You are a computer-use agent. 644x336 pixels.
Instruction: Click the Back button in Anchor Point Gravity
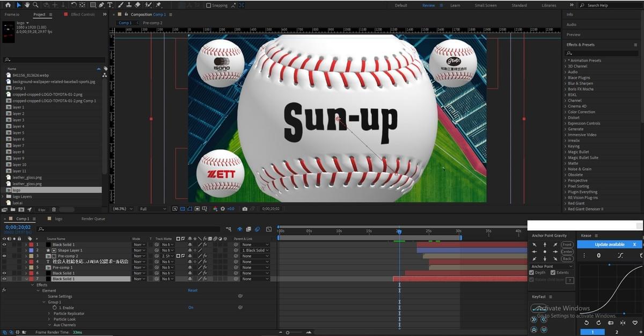[567, 259]
